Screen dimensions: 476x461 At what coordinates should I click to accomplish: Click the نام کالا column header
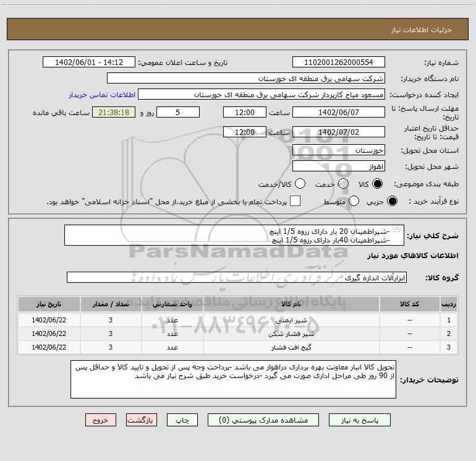[291, 304]
